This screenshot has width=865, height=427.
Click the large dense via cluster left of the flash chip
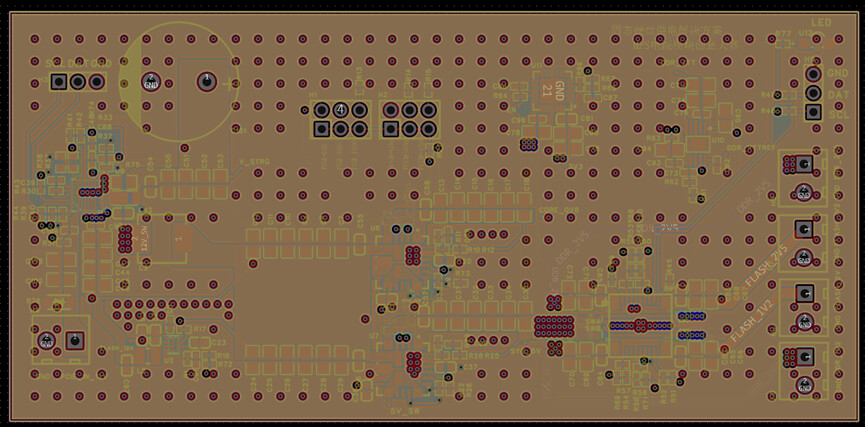click(554, 324)
